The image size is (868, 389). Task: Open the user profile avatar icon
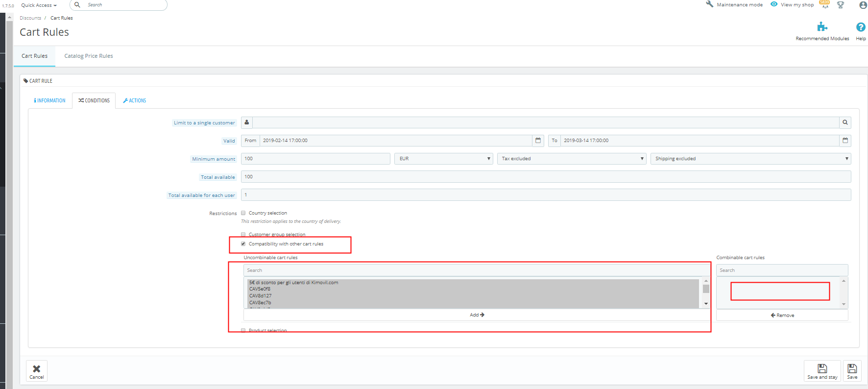click(x=863, y=5)
